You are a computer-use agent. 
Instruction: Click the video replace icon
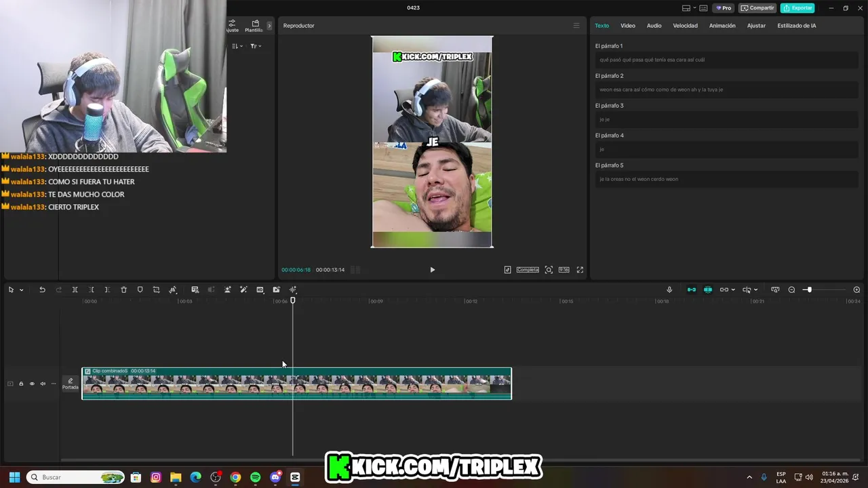(x=276, y=289)
